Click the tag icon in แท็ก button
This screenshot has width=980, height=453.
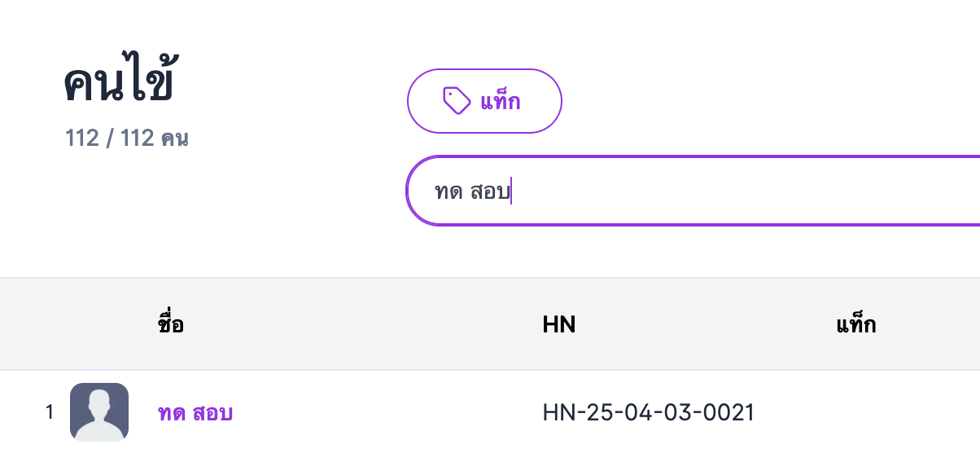point(456,101)
